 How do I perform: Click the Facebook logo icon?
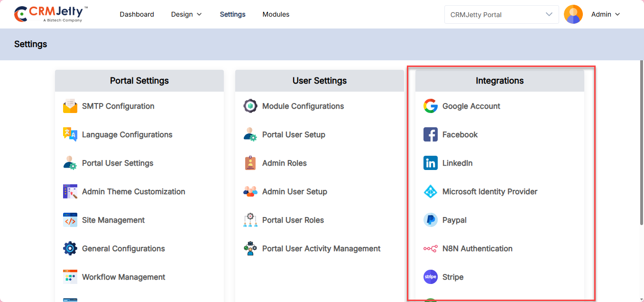click(430, 134)
